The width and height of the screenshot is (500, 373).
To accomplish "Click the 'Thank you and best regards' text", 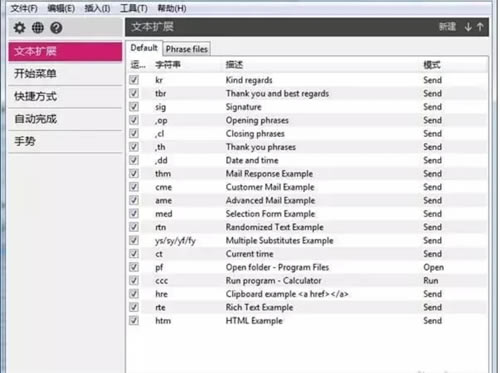I will (x=277, y=94).
